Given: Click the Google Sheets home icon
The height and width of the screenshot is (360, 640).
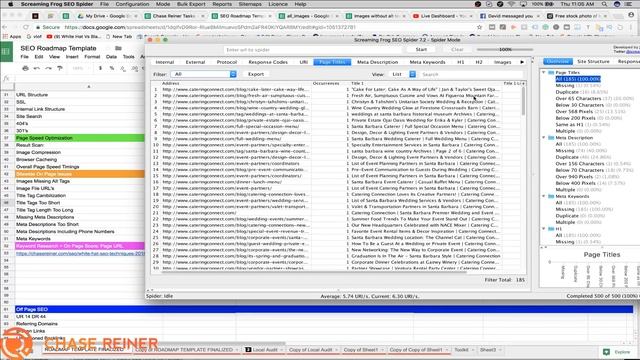Looking at the screenshot, I should tap(6, 52).
